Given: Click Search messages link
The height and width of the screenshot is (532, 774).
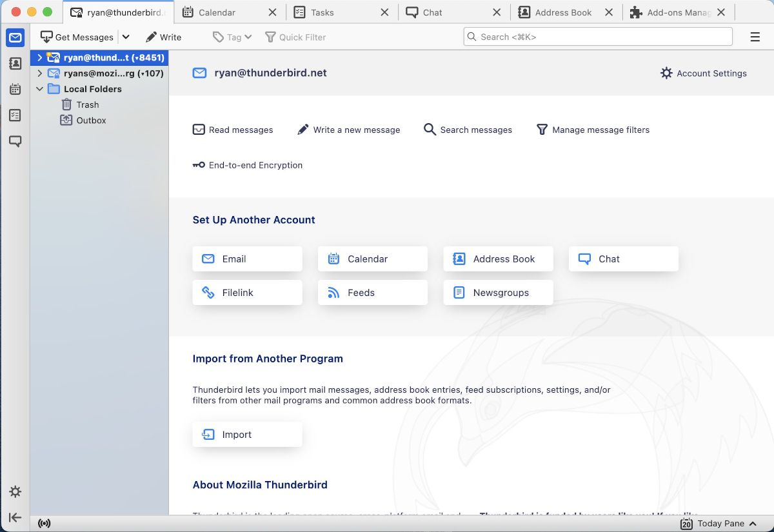Looking at the screenshot, I should tap(468, 130).
